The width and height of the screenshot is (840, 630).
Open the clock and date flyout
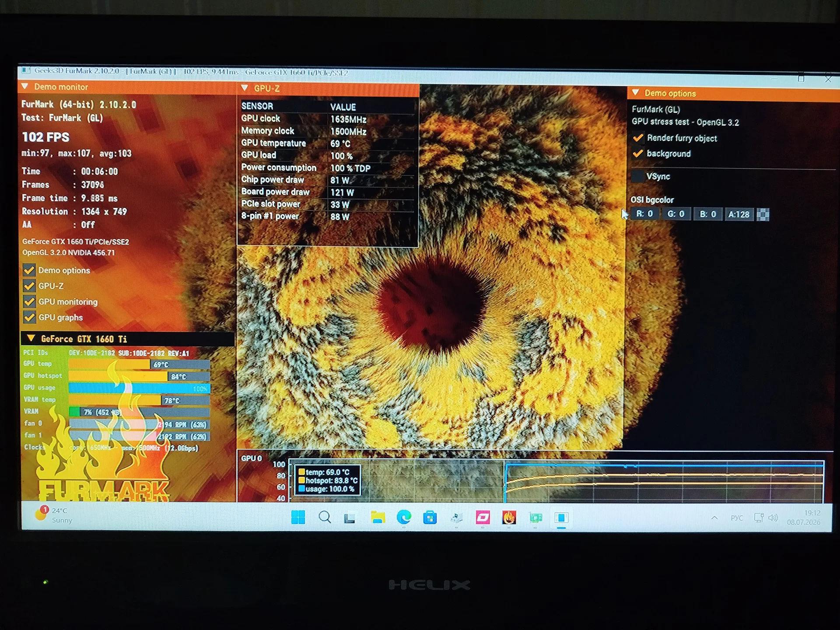pyautogui.click(x=804, y=518)
